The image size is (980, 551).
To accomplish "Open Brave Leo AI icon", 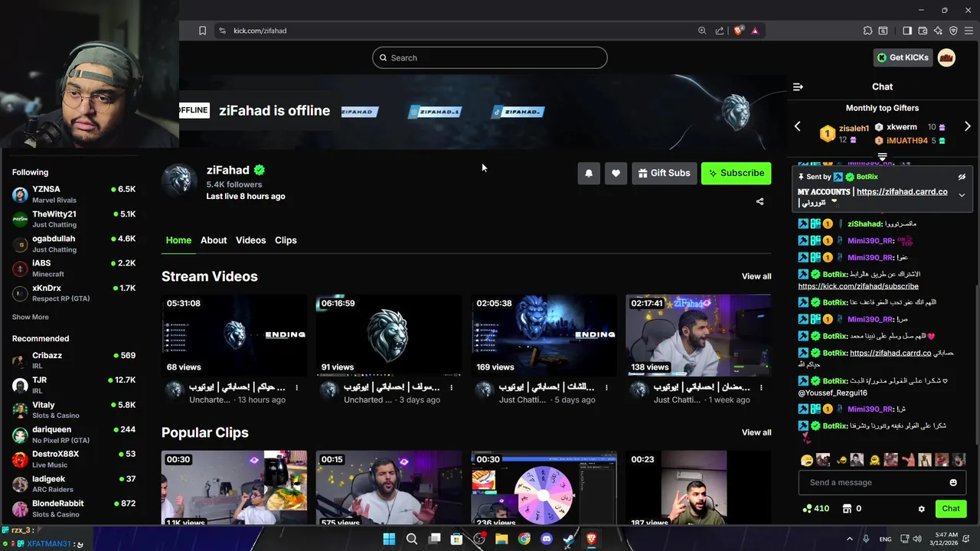I will click(938, 31).
